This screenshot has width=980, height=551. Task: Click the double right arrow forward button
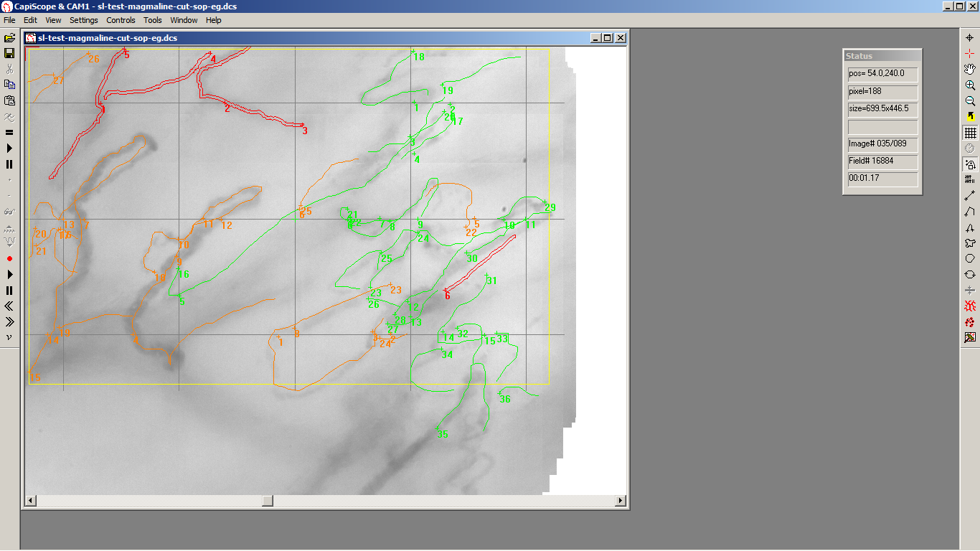(9, 321)
